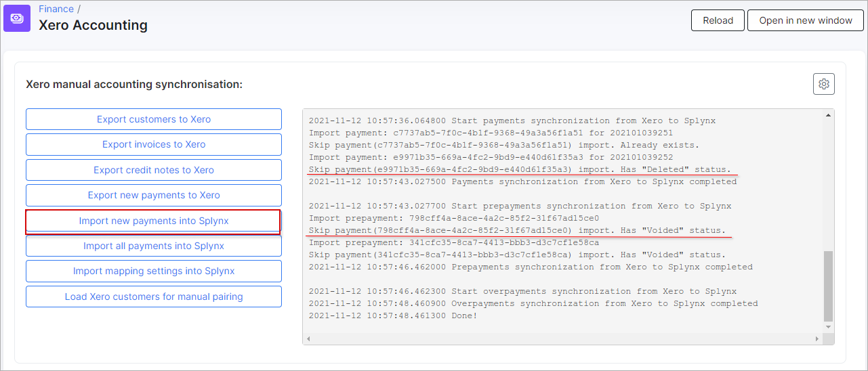This screenshot has width=868, height=371.
Task: Click the log's vertical scrollbar thumb
Action: click(828, 284)
